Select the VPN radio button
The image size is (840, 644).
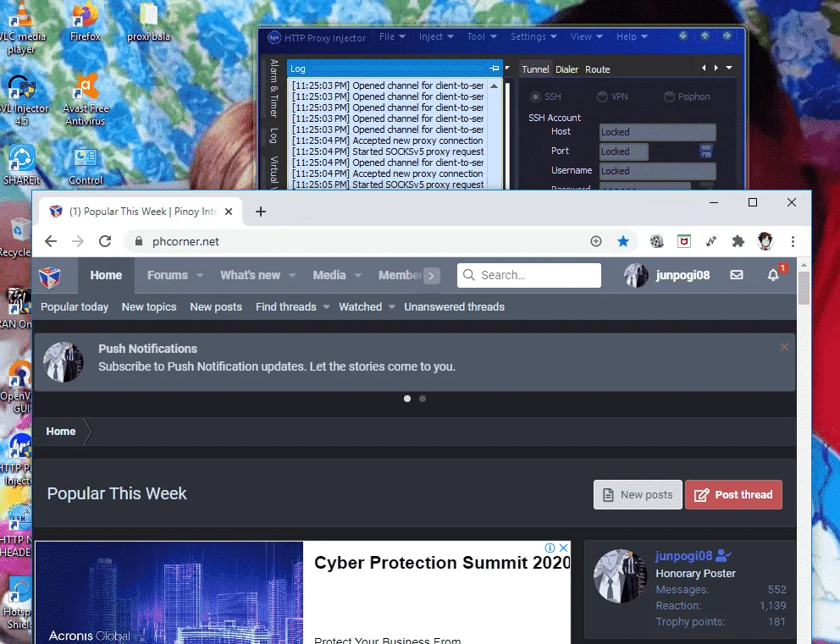(602, 96)
